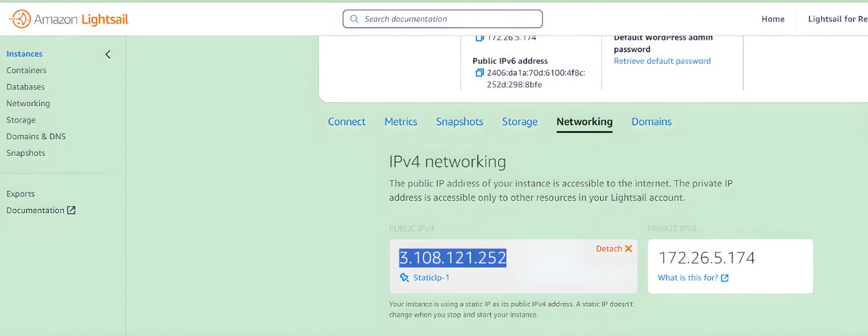Switch to the Connect tab
Viewport: 868px width, 336px height.
pyautogui.click(x=346, y=122)
